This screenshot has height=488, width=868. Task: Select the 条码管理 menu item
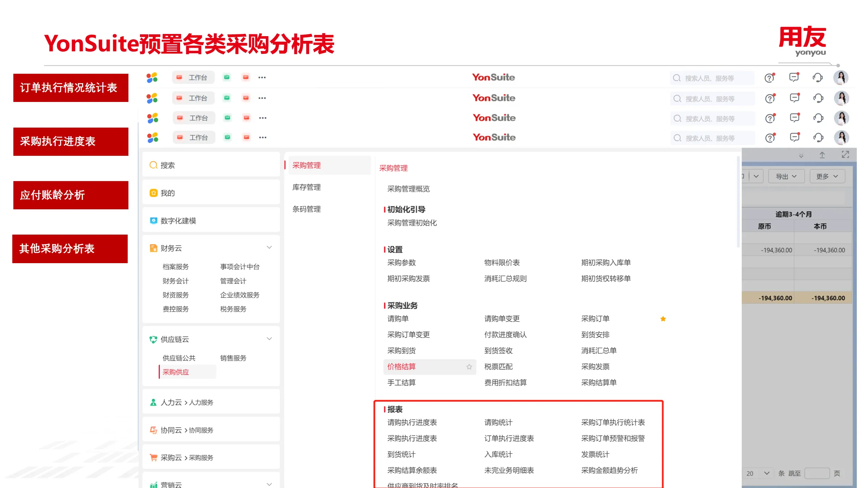307,209
